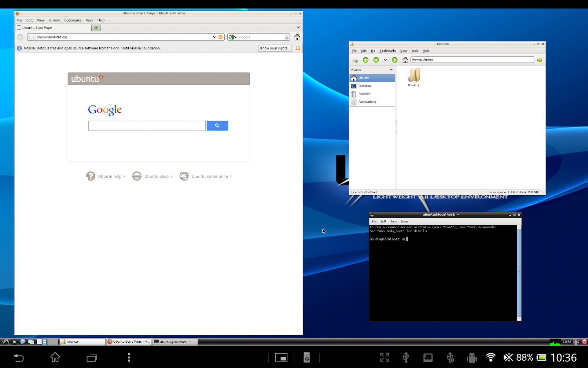The image size is (588, 368).
Task: Select the Rubbish item in Places sidebar
Action: tap(364, 94)
